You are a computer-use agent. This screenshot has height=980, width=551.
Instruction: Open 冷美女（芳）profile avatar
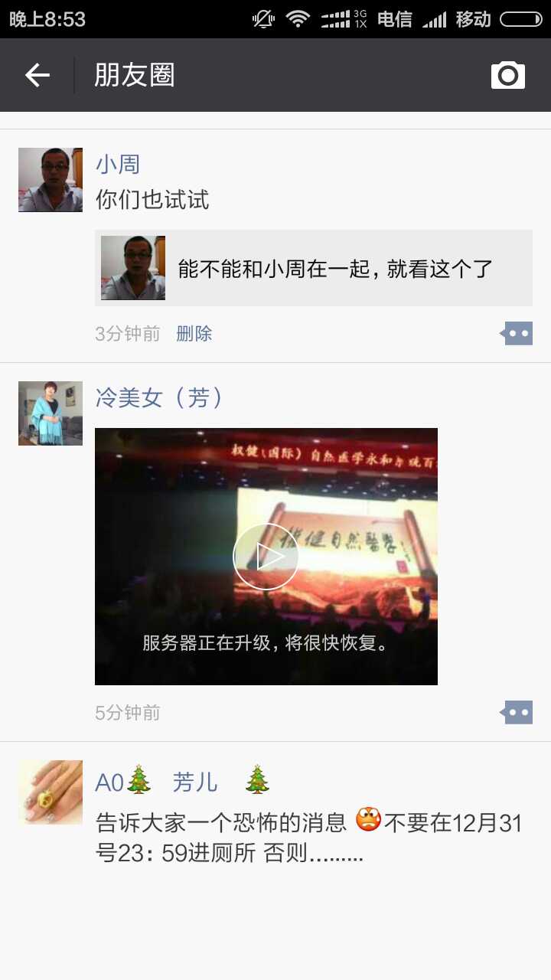51,413
